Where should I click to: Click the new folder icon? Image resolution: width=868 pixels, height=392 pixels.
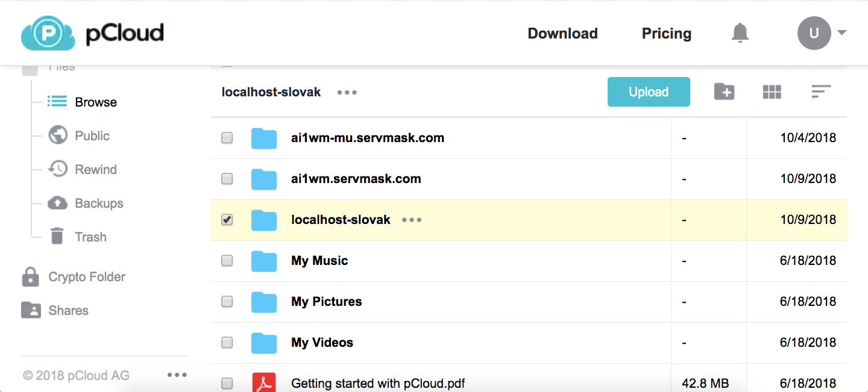tap(724, 92)
